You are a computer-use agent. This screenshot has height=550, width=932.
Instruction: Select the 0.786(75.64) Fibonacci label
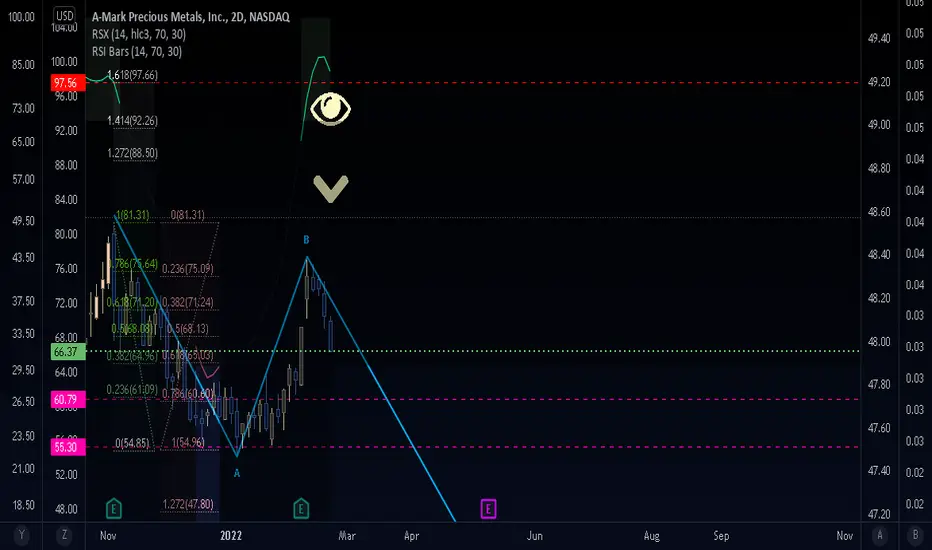coord(133,264)
